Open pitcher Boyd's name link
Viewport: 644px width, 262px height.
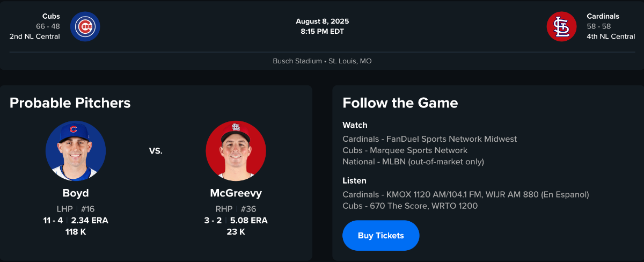(76, 193)
